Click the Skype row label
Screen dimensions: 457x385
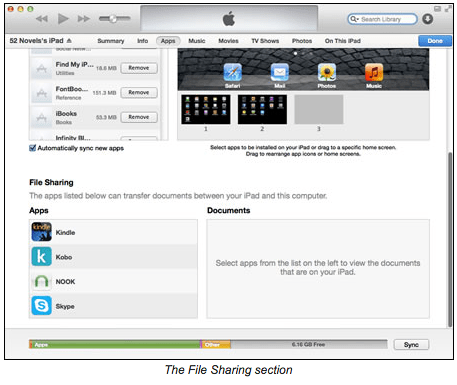coord(65,306)
